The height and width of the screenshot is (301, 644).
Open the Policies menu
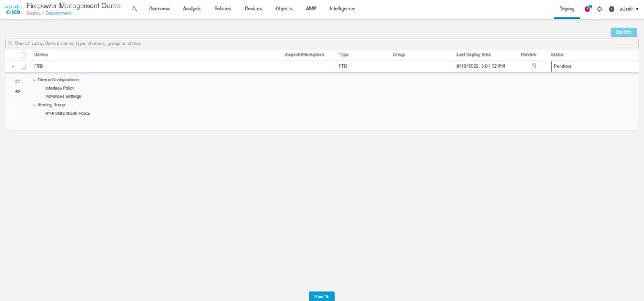click(x=222, y=8)
